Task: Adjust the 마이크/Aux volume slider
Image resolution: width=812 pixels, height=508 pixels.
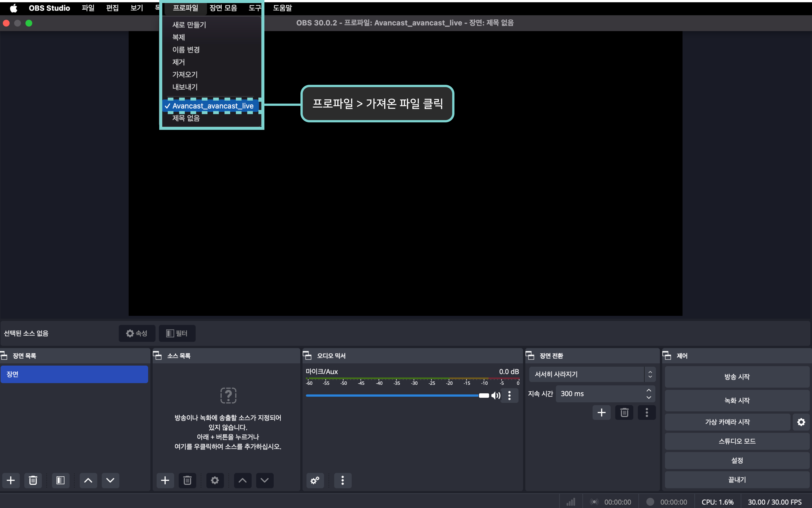Action: point(484,395)
